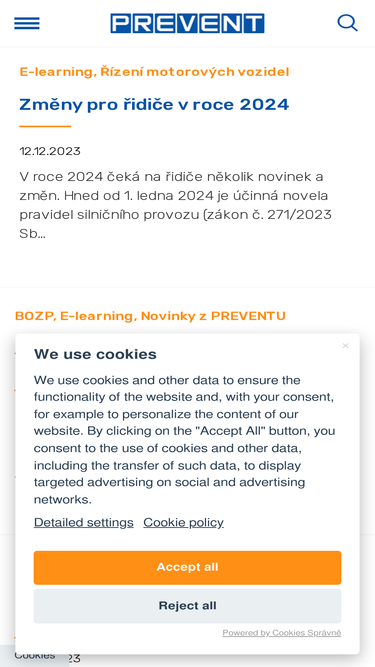Click the article date 12.12.2023
Screen dimensions: 375x667
(x=50, y=151)
